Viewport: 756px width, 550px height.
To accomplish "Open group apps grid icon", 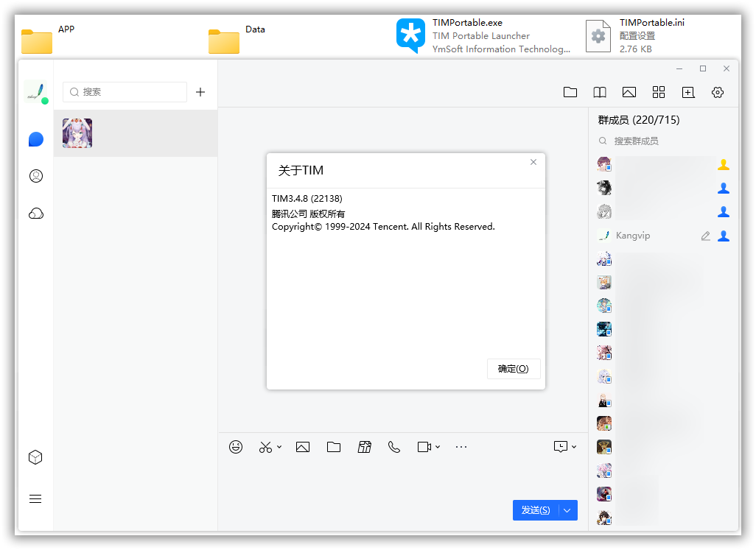I will coord(659,92).
